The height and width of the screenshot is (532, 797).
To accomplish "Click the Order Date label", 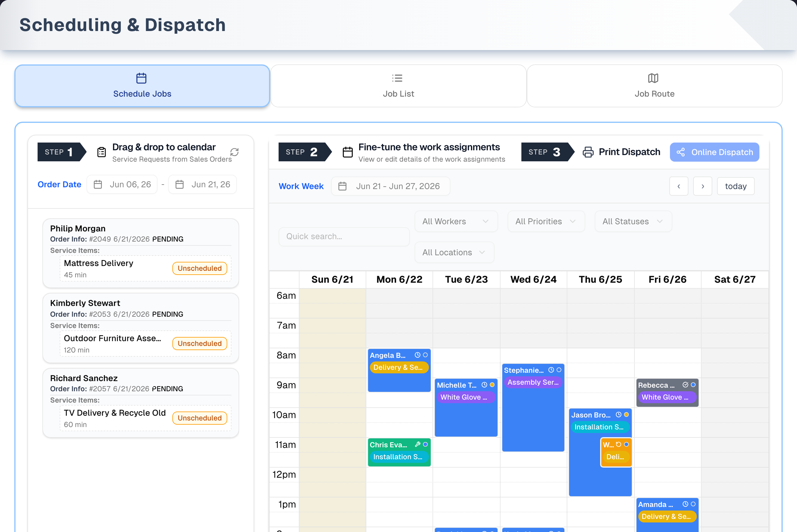I will click(59, 184).
